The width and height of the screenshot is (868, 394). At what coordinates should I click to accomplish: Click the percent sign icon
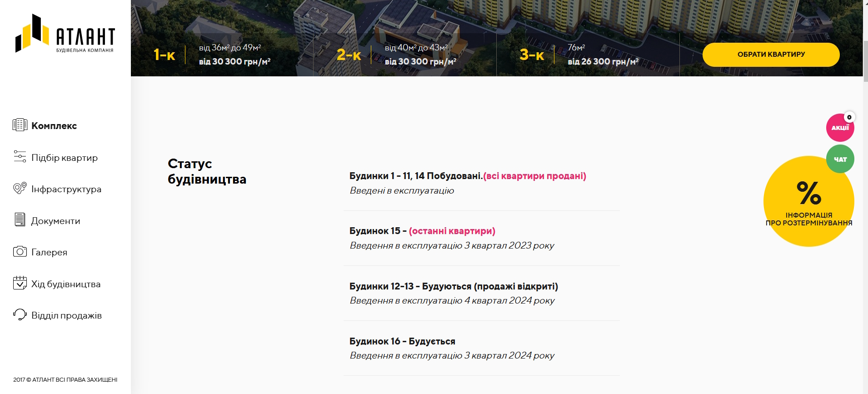point(809,193)
